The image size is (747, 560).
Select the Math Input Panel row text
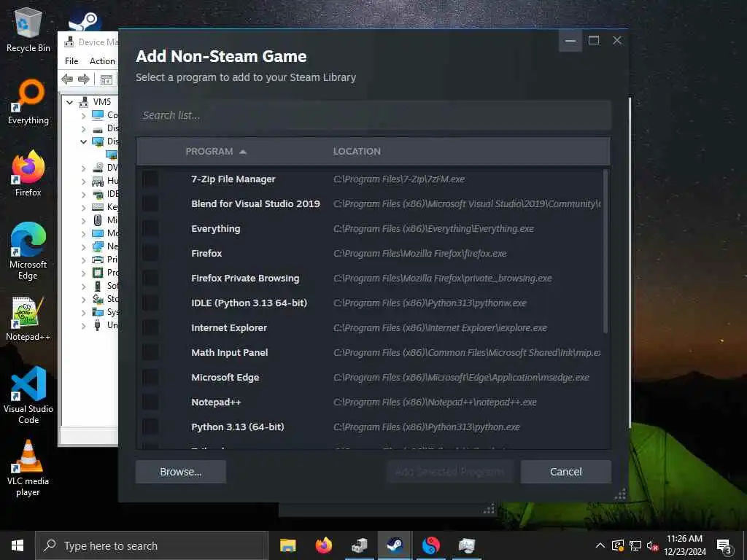point(230,352)
